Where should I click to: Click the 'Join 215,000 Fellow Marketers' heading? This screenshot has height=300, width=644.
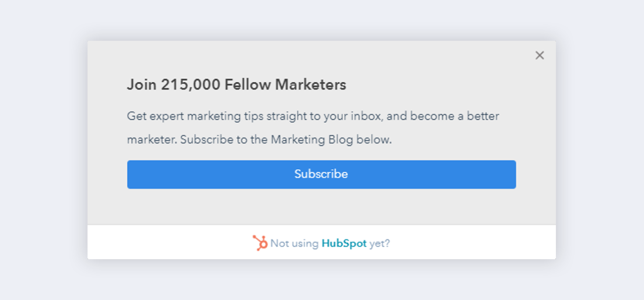point(237,85)
